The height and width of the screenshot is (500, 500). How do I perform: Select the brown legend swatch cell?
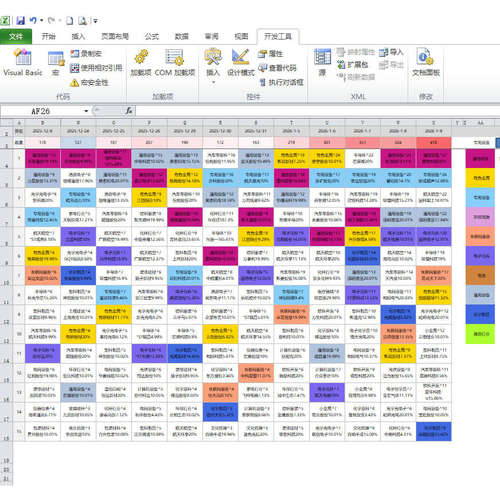click(480, 275)
